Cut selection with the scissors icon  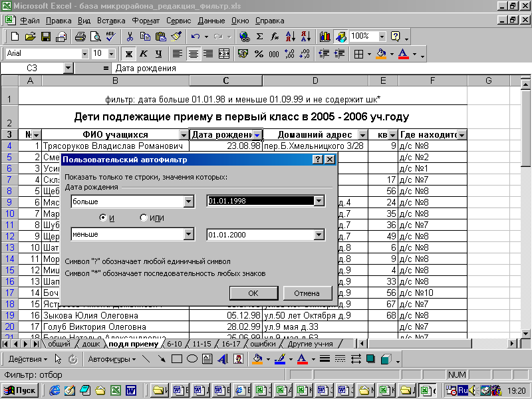coord(130,37)
